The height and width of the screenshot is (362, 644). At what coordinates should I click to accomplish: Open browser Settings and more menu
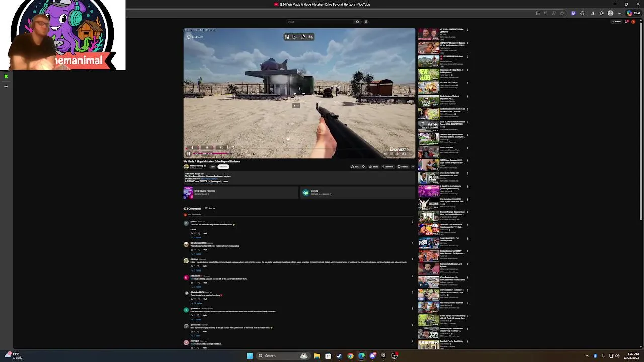619,13
